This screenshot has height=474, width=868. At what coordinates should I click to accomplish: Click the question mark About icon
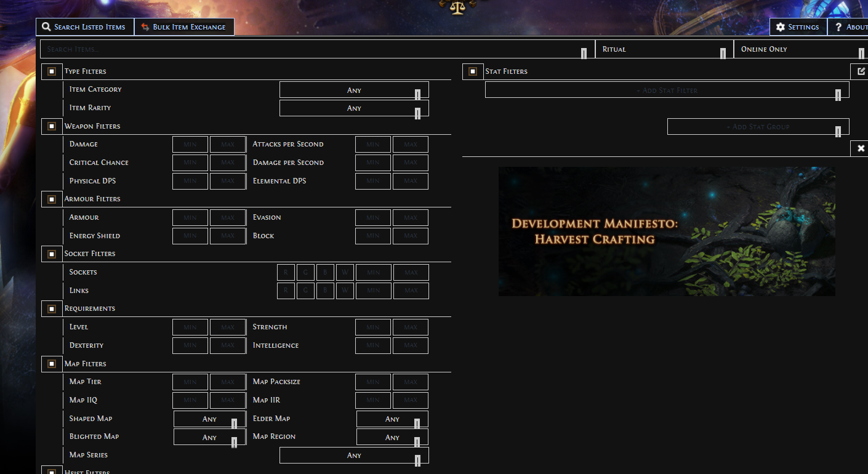[x=838, y=27]
